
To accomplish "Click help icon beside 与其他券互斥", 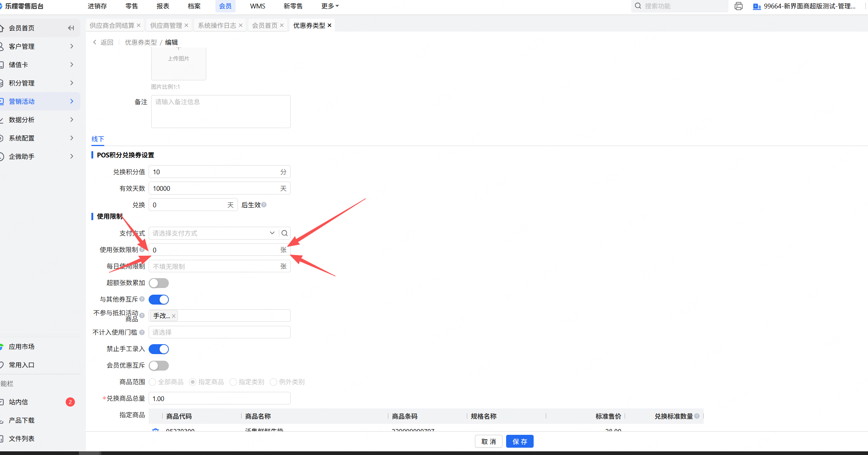I will pyautogui.click(x=142, y=299).
